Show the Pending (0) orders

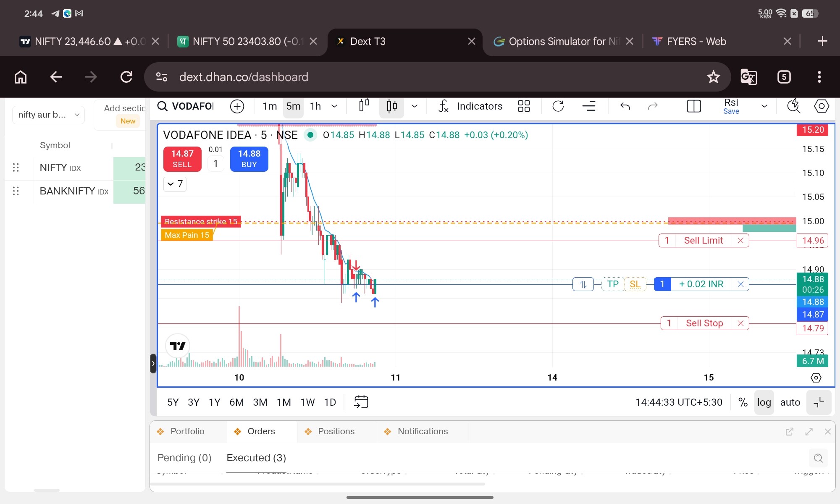(x=184, y=458)
